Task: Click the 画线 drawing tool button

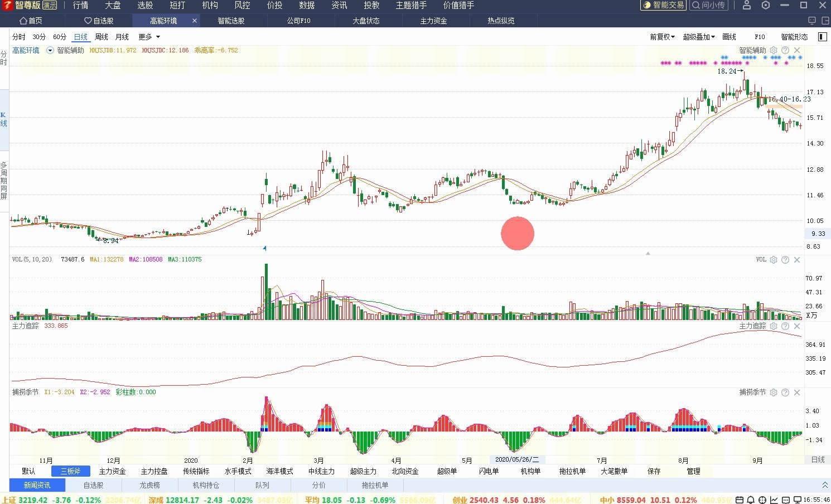Action: 729,37
